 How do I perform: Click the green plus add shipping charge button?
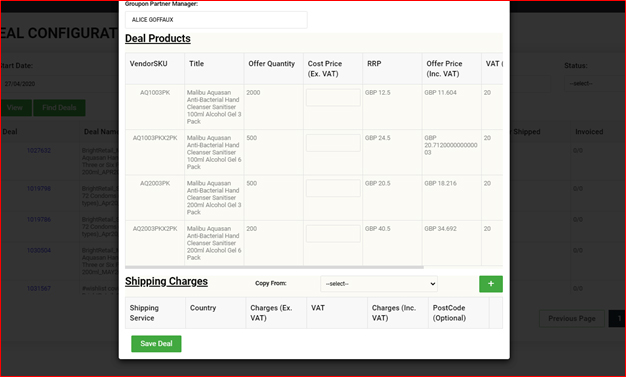491,284
